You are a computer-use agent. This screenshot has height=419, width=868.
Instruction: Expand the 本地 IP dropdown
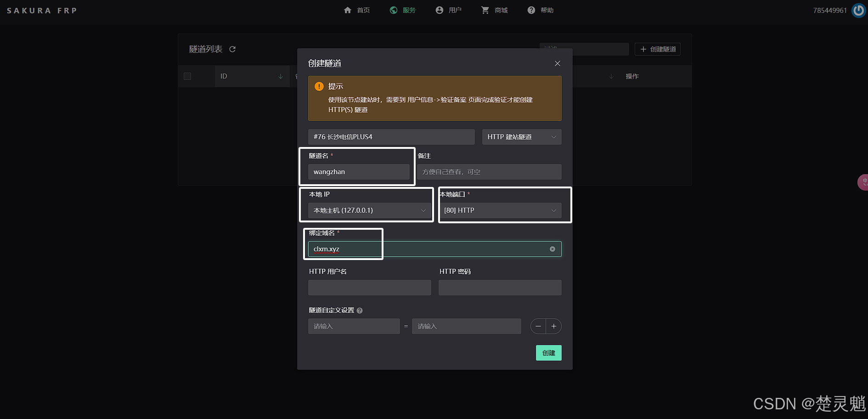(x=370, y=210)
